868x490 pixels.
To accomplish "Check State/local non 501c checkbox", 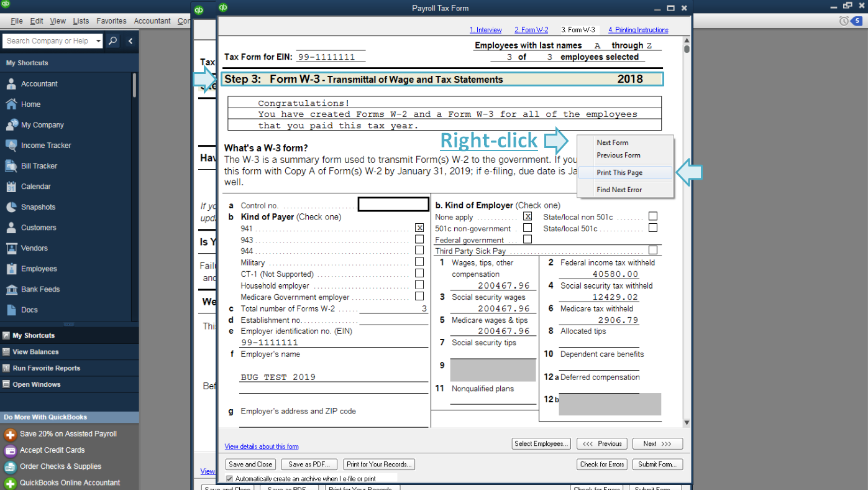I will (x=653, y=216).
